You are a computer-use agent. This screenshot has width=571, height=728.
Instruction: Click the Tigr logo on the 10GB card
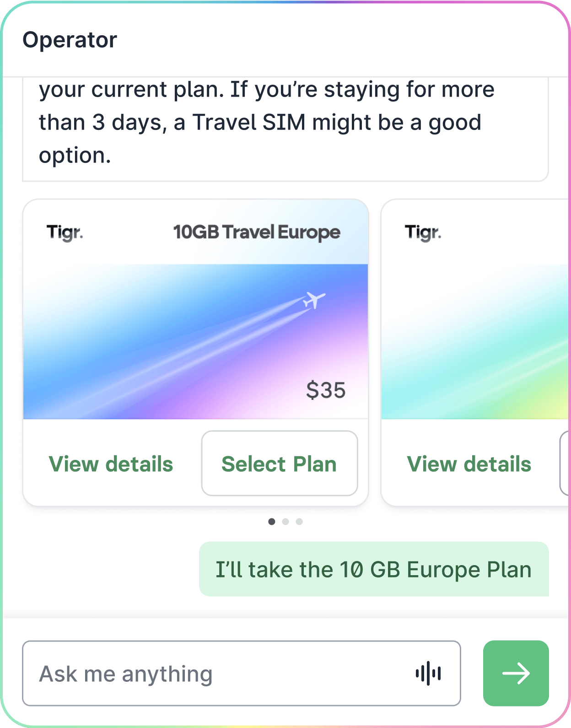(x=65, y=232)
